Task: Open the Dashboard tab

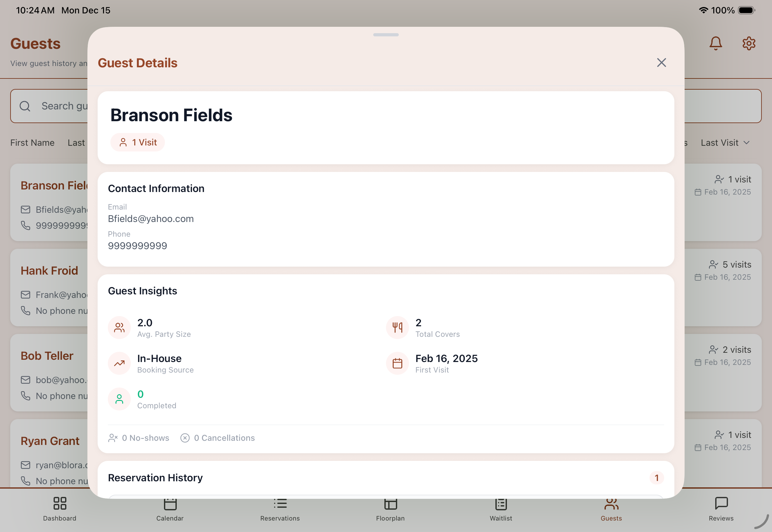Action: [60, 509]
